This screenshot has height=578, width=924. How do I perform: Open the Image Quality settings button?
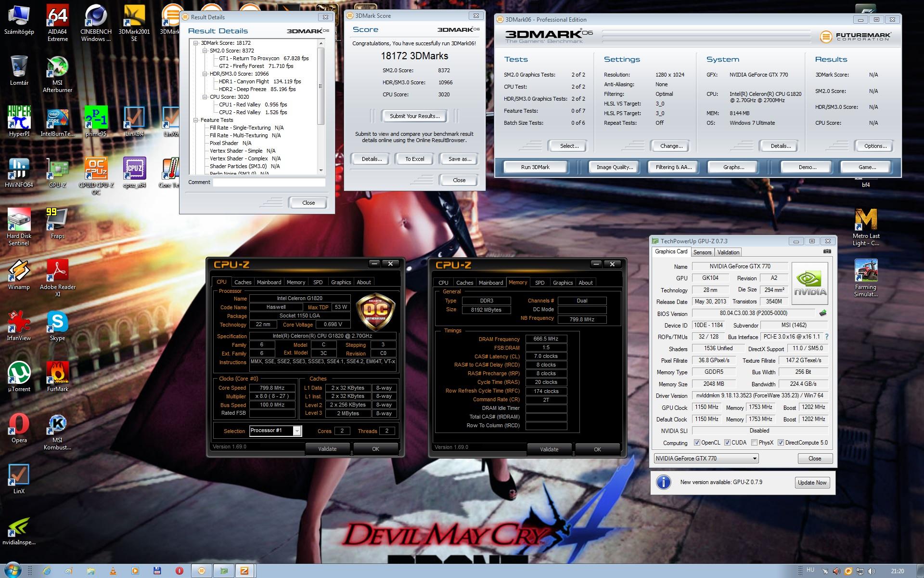coord(615,167)
